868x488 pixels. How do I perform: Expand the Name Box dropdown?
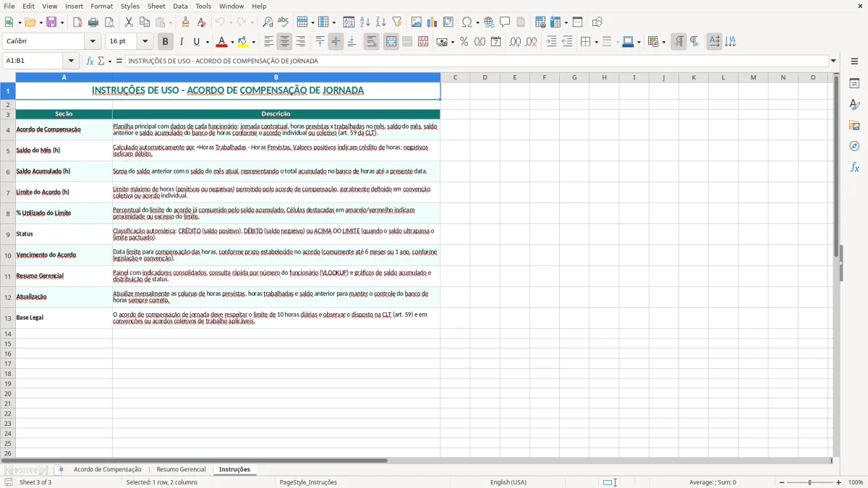click(71, 61)
